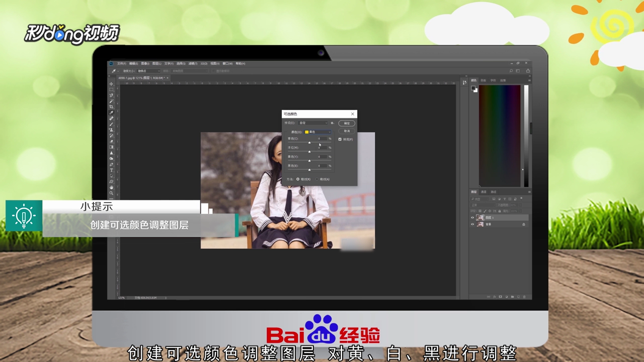Screen dimensions: 644x362
Task: Close the 4898-1.jpg document tab
Action: pos(168,78)
